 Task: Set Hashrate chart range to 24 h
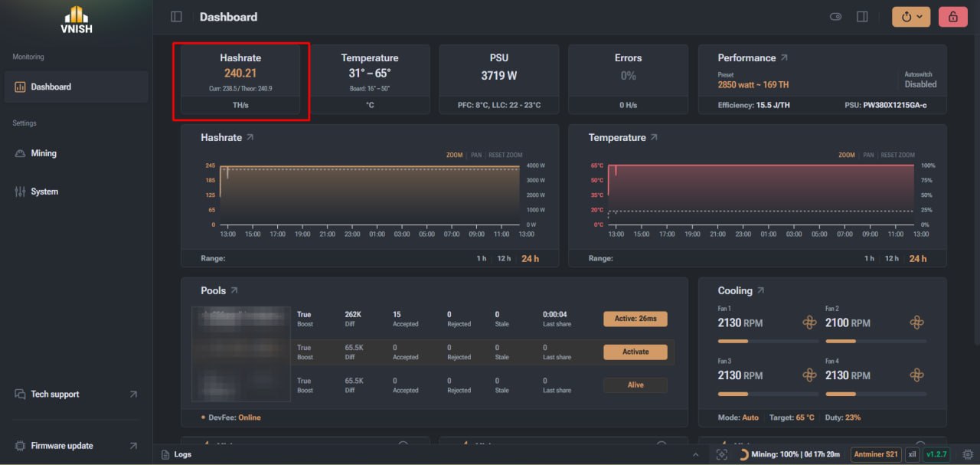pyautogui.click(x=530, y=259)
